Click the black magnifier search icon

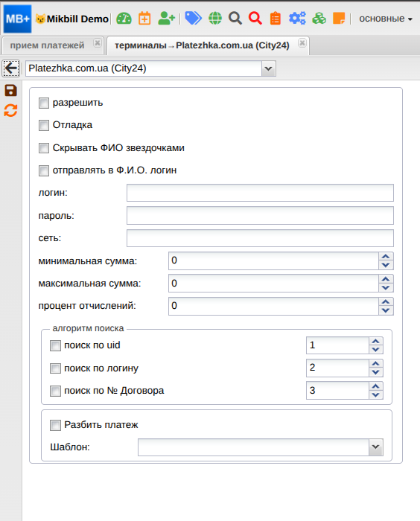tap(235, 19)
